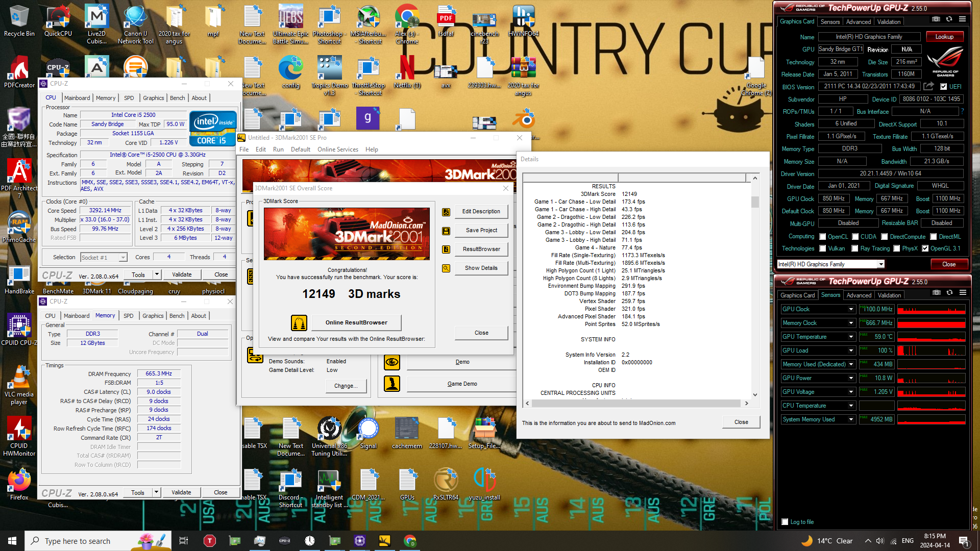Toggle the PhysX checkbox in GPU-Z
Screen dimensions: 980x551
896,248
